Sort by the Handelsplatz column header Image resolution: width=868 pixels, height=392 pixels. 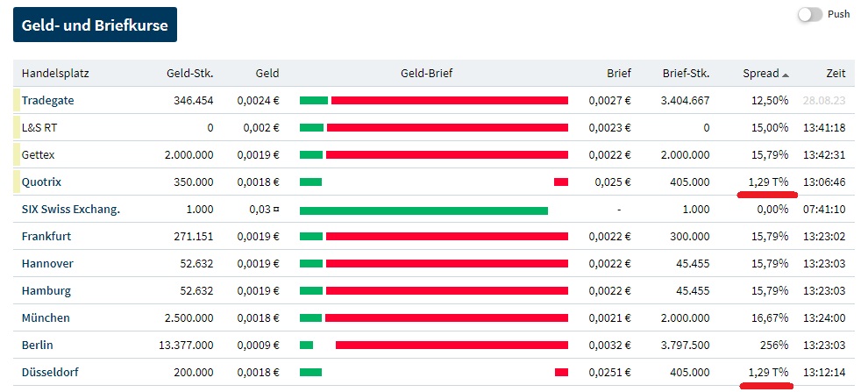pos(55,73)
